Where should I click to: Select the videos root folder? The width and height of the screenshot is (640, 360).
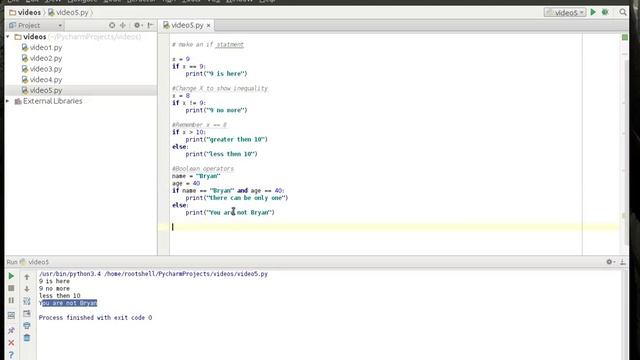pyautogui.click(x=35, y=37)
